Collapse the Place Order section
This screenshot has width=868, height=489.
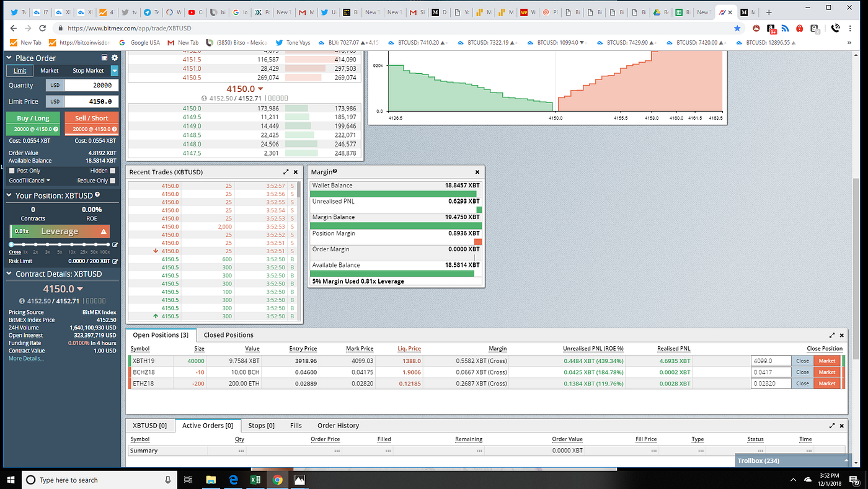pos(10,58)
